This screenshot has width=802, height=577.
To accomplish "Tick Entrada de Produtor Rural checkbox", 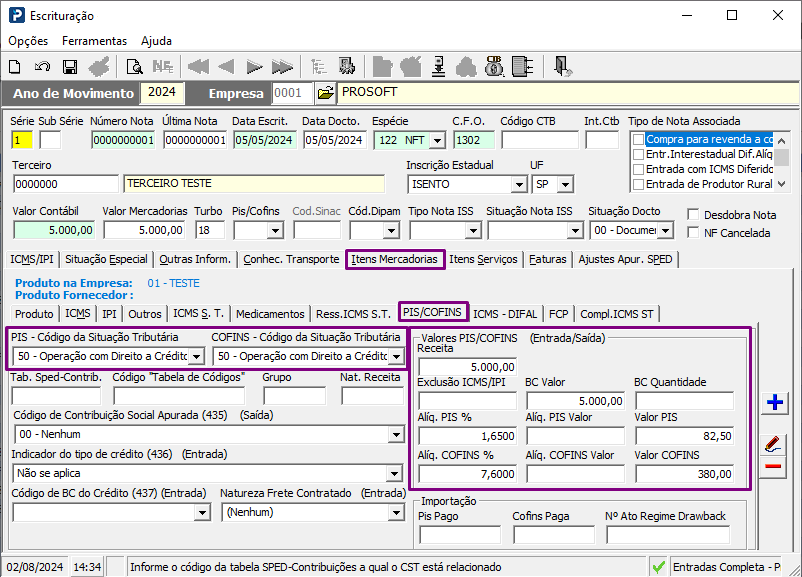I will [638, 184].
